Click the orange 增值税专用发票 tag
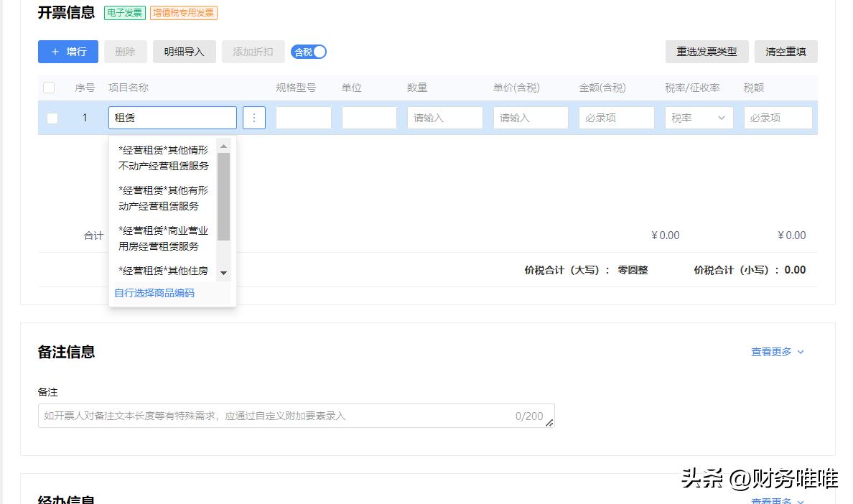The width and height of the screenshot is (853, 504). click(182, 13)
